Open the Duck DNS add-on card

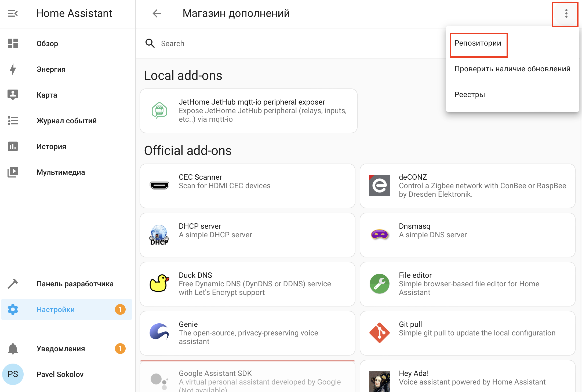coord(247,284)
